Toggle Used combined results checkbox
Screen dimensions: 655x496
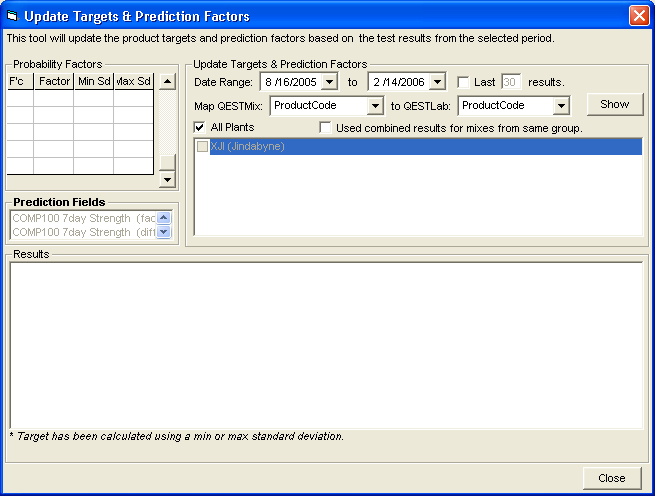tap(325, 128)
